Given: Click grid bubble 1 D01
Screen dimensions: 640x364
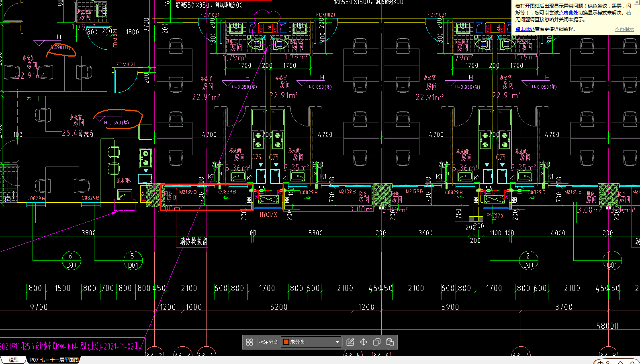Looking at the screenshot, I should click(612, 260).
